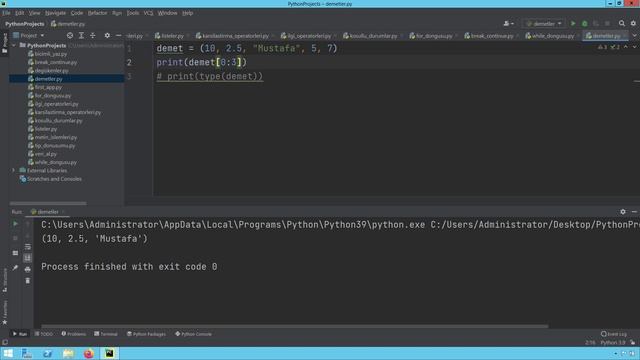The width and height of the screenshot is (640, 360).
Task: Rerun program from Run panel play icon
Action: pos(15,224)
